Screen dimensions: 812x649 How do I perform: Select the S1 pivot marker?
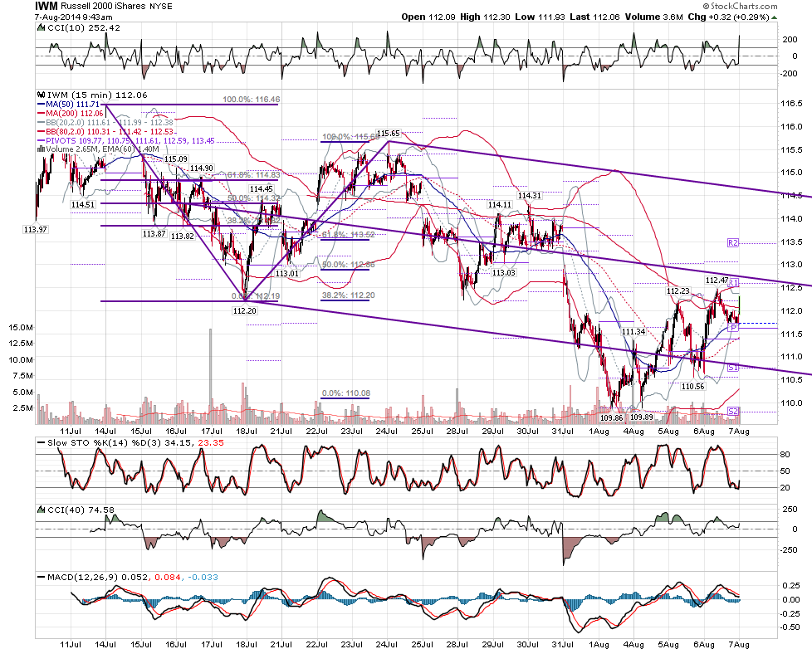[x=733, y=368]
